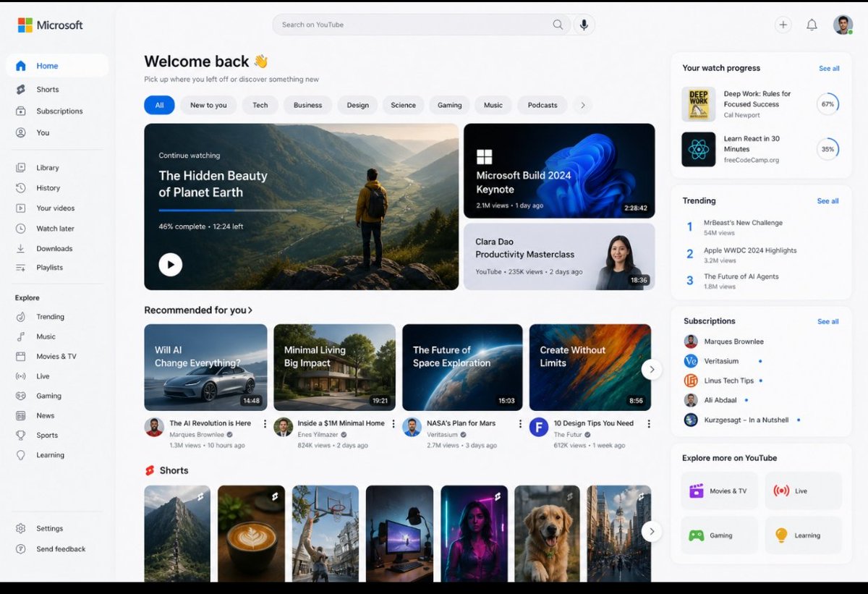The width and height of the screenshot is (868, 594).
Task: Open watch History
Action: point(48,188)
